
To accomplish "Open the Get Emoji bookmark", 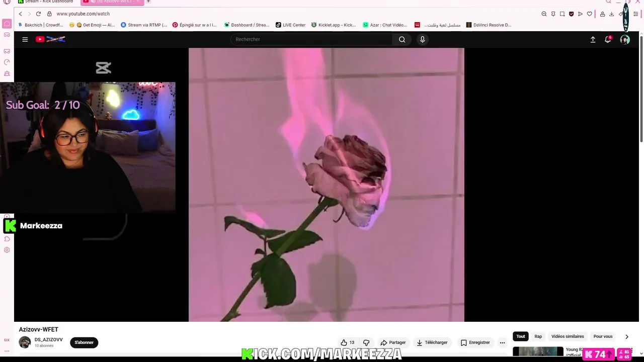I will (92, 25).
